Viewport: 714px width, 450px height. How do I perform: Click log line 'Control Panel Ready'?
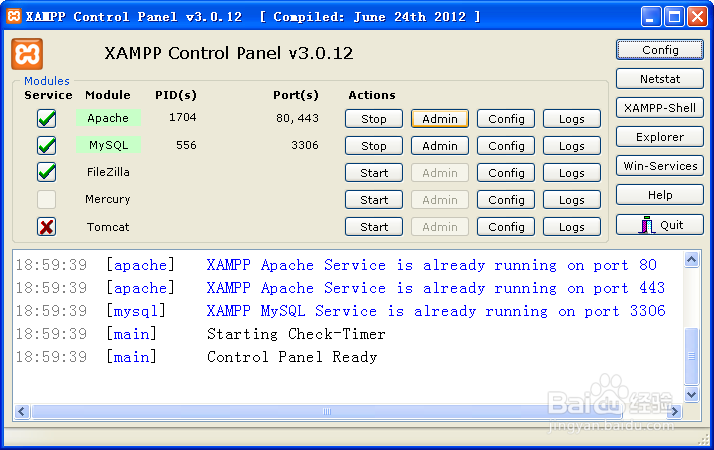292,357
